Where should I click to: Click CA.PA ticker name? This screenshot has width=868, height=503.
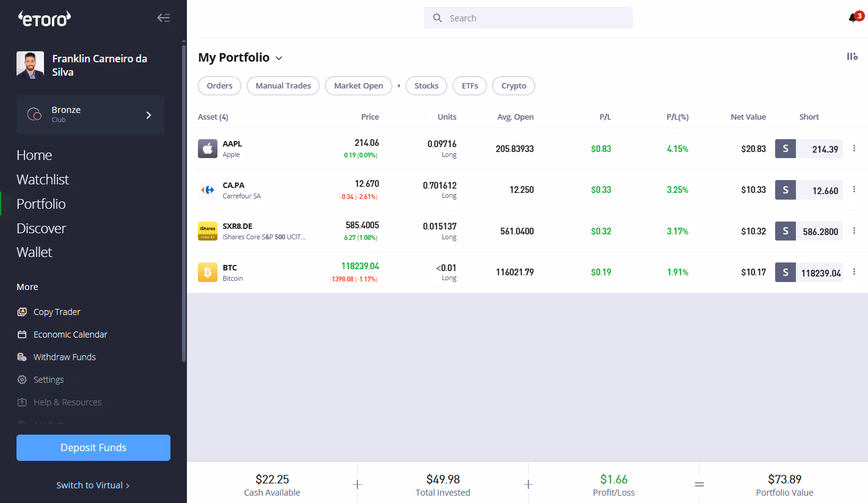pyautogui.click(x=233, y=185)
